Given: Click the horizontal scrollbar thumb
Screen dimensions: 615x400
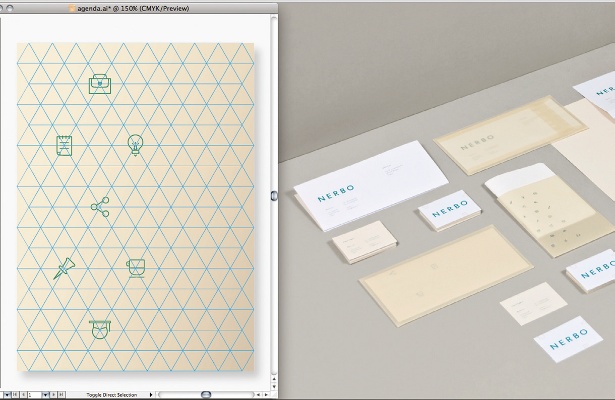Looking at the screenshot, I should coord(206,395).
